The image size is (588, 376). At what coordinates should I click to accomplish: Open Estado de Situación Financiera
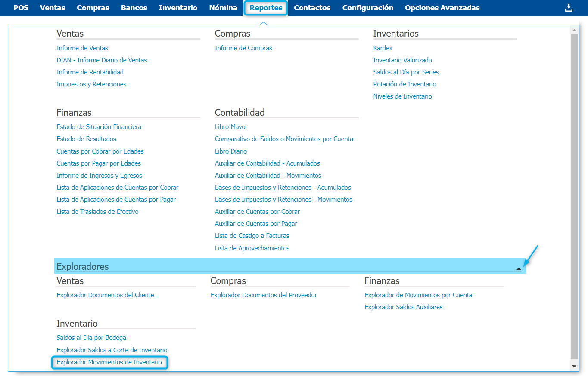coord(99,127)
